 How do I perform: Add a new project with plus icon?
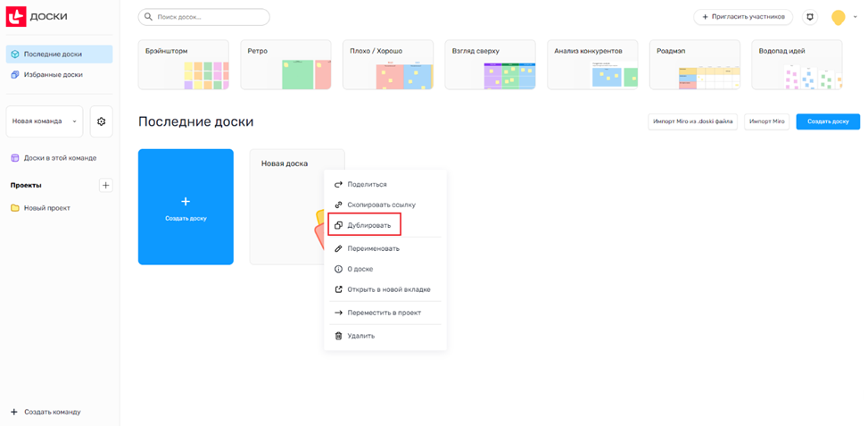pos(106,185)
